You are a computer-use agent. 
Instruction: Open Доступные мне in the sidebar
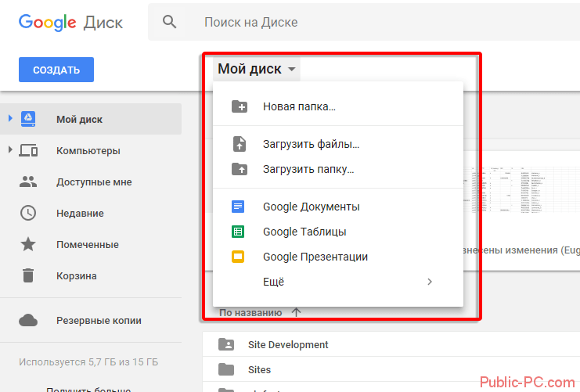[91, 182]
